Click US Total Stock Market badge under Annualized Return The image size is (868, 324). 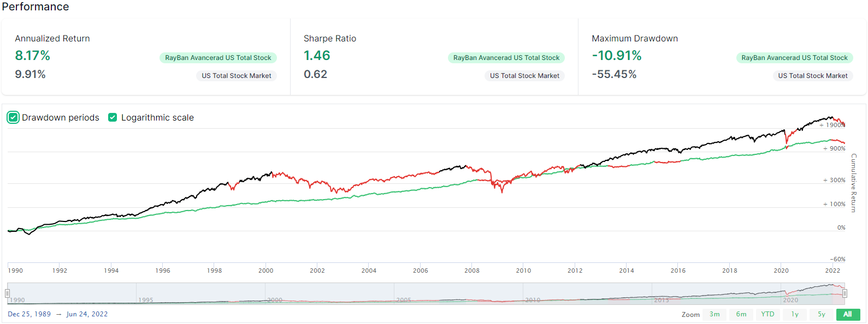pyautogui.click(x=236, y=76)
